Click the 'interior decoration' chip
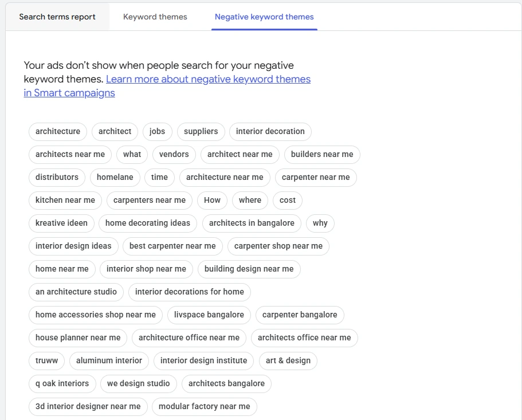 (x=270, y=131)
